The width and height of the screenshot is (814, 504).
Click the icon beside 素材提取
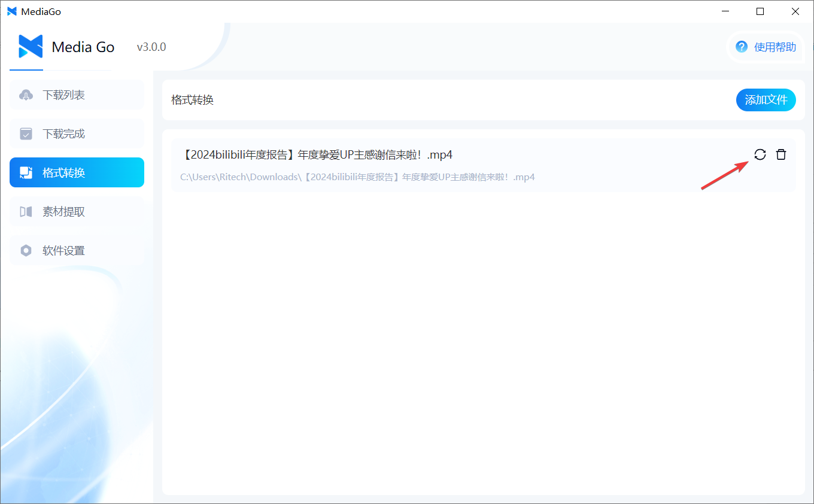click(x=26, y=212)
